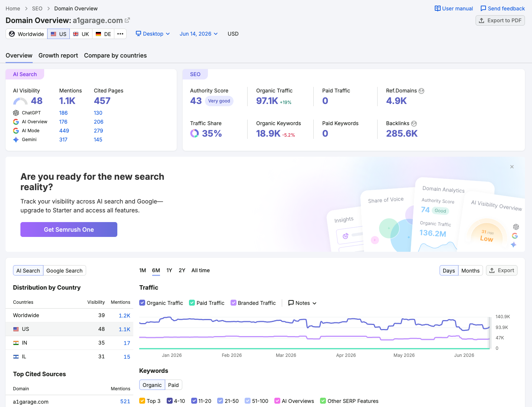Select the 1M time range
The image size is (532, 407).
coord(143,270)
